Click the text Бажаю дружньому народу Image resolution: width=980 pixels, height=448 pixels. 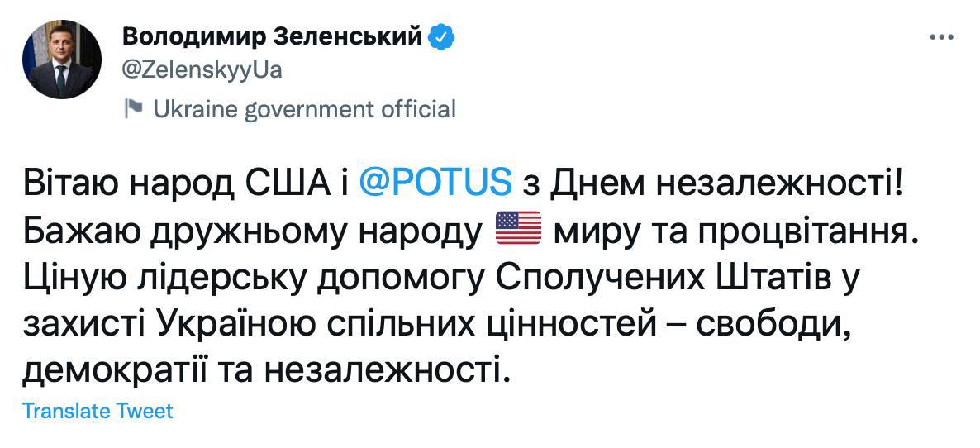(252, 227)
